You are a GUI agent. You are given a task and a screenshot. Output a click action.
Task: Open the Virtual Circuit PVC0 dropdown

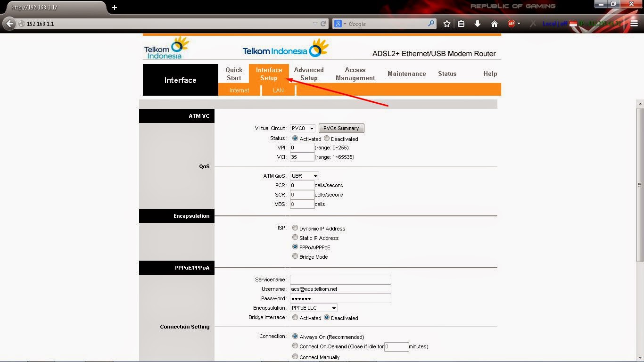coord(302,128)
